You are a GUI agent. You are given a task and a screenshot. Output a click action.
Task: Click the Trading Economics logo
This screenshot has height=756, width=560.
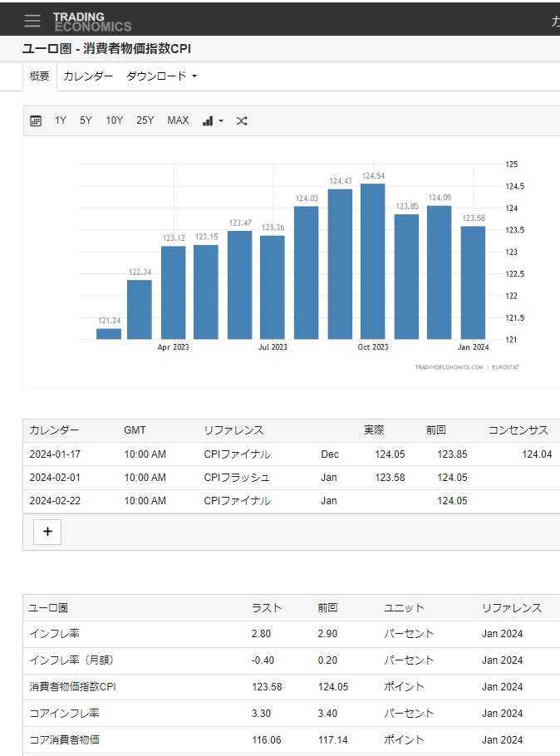(91, 21)
